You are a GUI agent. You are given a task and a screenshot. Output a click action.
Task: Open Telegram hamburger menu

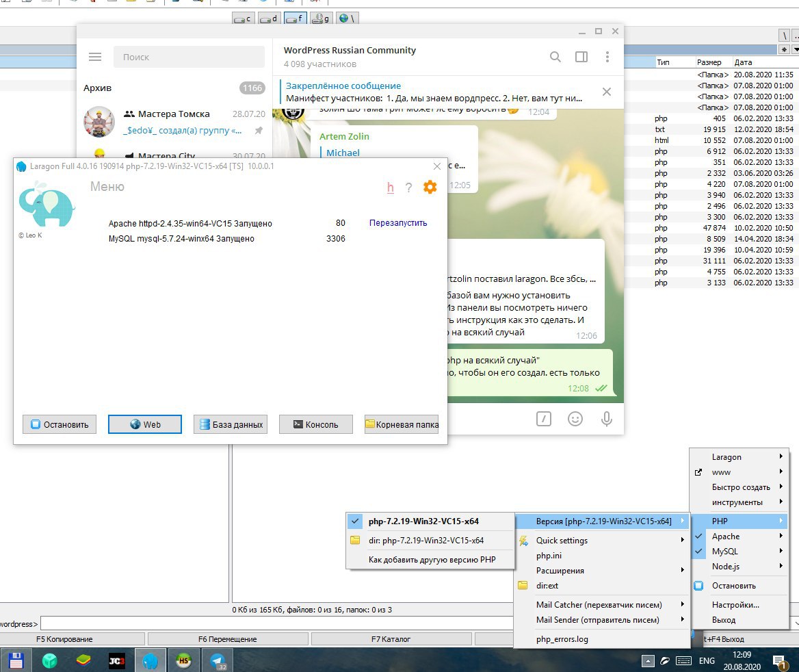[x=95, y=57]
